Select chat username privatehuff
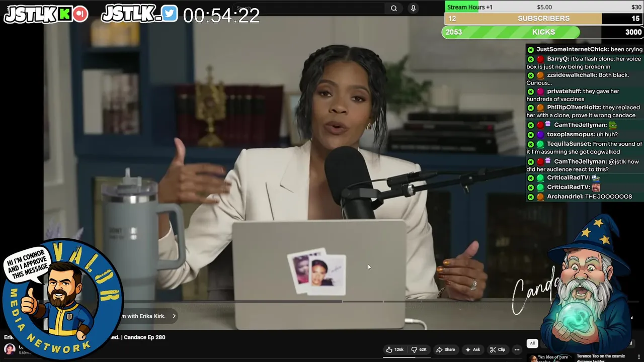The image size is (644, 362). 564,91
